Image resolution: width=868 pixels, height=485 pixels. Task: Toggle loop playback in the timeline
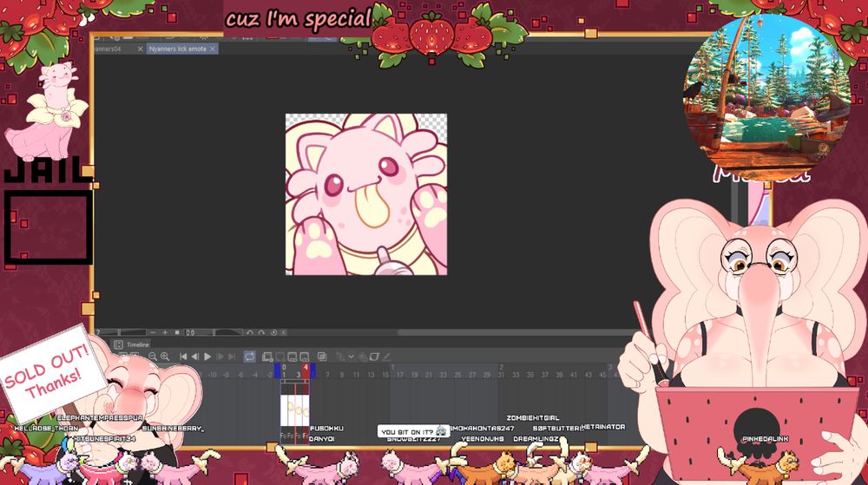click(x=250, y=357)
